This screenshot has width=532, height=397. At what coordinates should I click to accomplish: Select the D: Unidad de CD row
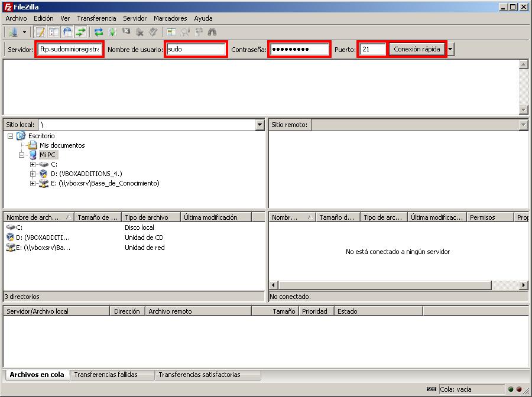134,237
